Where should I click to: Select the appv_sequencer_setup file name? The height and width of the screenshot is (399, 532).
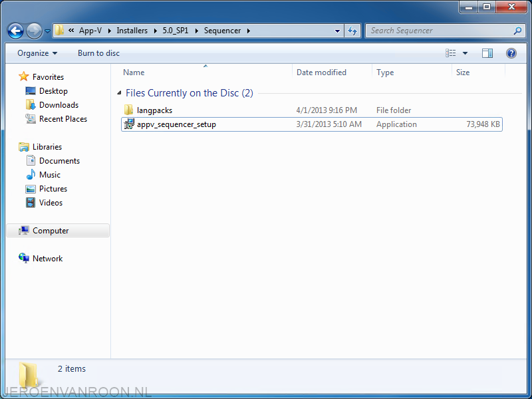click(176, 124)
